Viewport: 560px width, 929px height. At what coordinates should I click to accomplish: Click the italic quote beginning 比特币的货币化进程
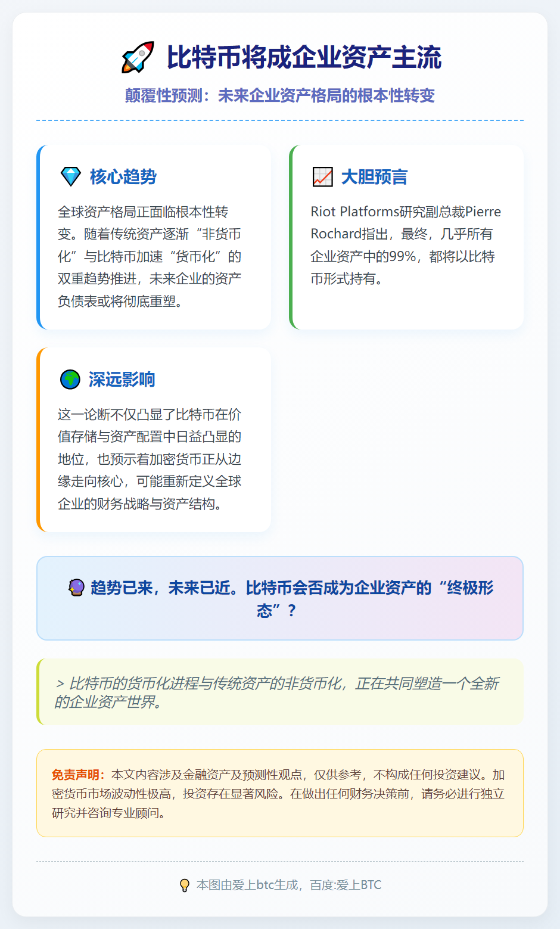tap(277, 692)
